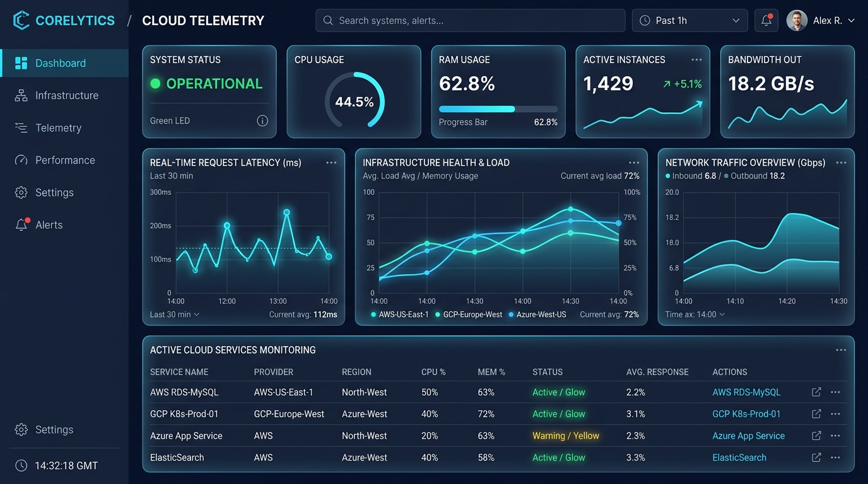Select Dashboard in the sidebar
Screen dimensions: 868x484
[x=64, y=63]
